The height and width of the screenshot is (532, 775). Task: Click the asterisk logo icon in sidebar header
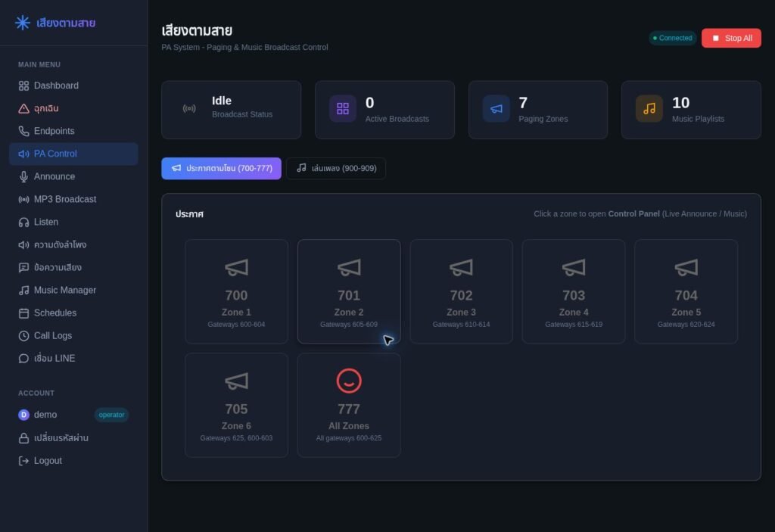(x=22, y=23)
